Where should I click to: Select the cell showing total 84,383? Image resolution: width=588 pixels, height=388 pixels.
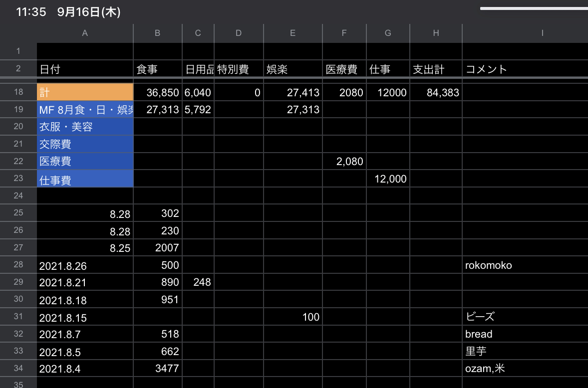(x=435, y=92)
